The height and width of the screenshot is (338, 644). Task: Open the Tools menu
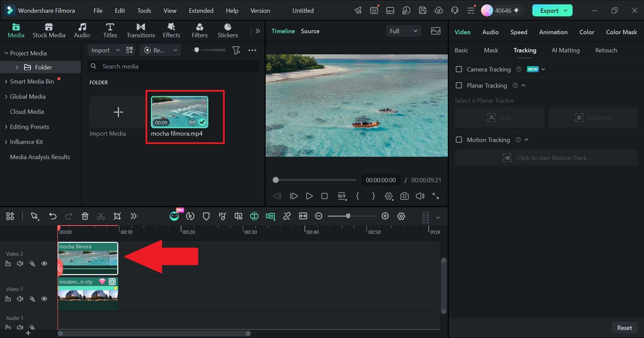[144, 10]
